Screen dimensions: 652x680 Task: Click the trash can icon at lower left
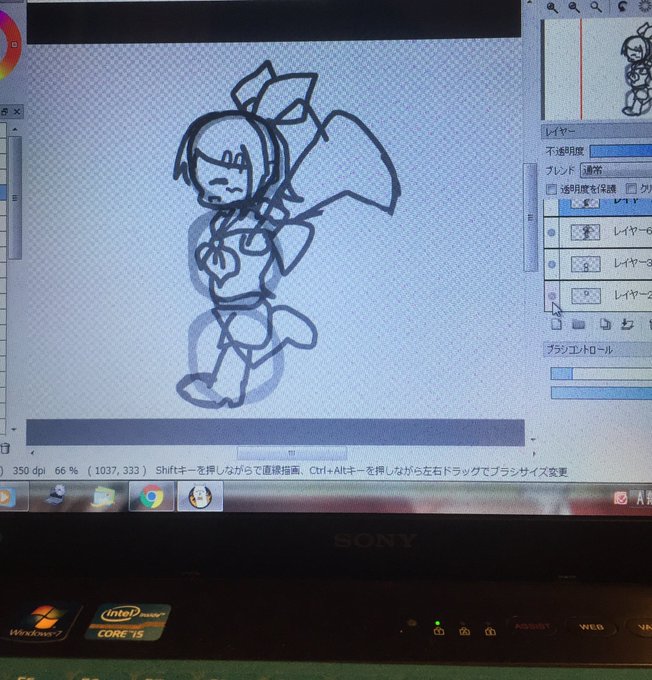[x=5, y=448]
